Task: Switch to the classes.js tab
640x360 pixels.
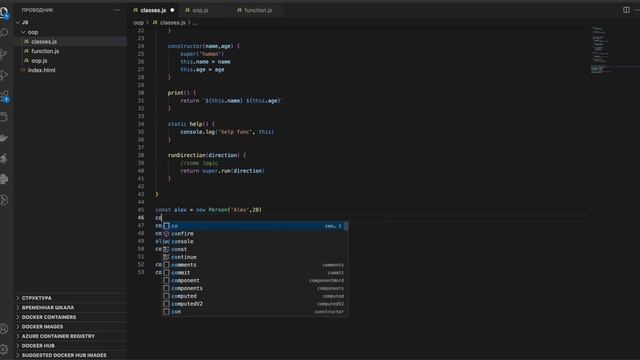Action: [x=153, y=10]
